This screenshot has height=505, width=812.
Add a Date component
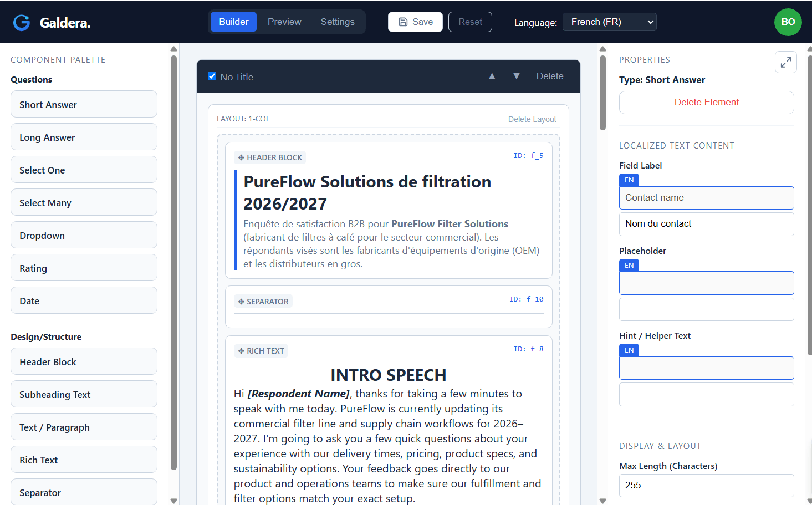click(84, 301)
